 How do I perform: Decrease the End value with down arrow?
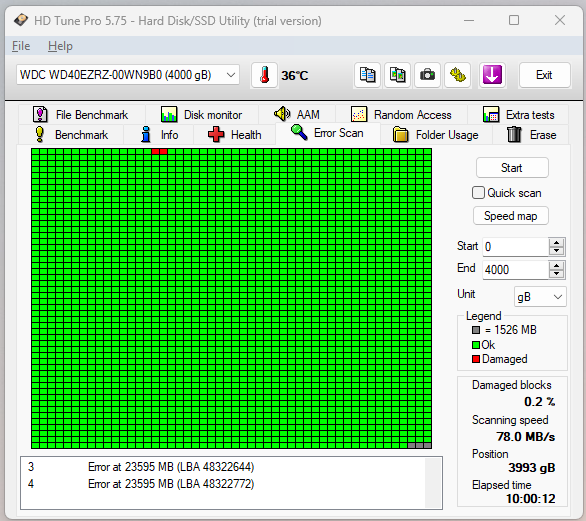556,274
